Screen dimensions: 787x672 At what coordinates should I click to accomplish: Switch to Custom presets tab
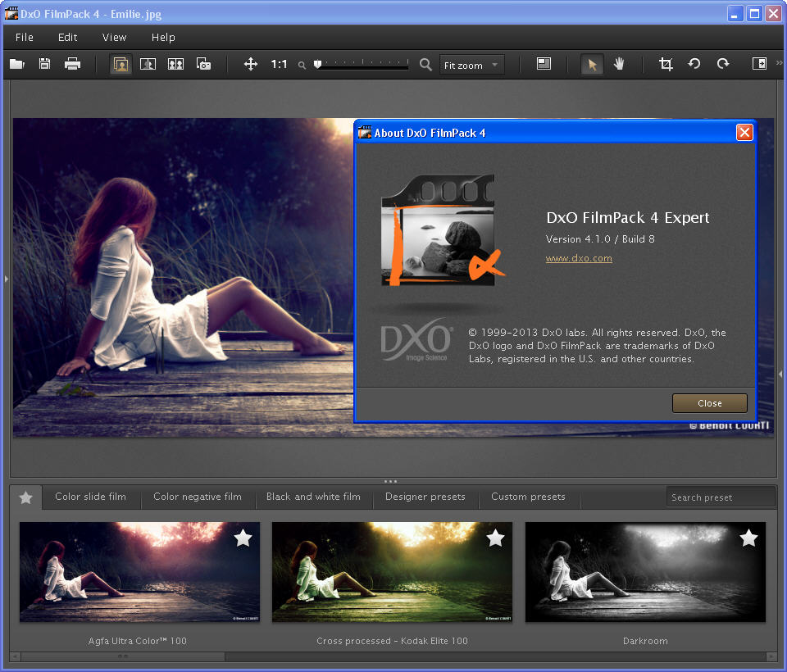pos(528,497)
